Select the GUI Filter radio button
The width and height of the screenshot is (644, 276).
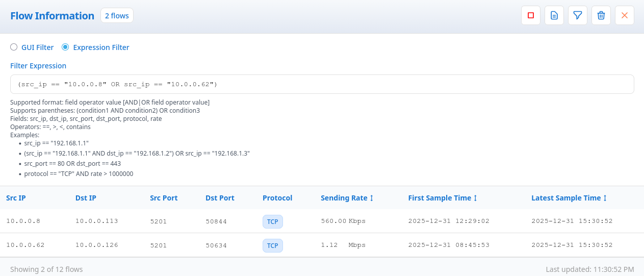pyautogui.click(x=14, y=47)
